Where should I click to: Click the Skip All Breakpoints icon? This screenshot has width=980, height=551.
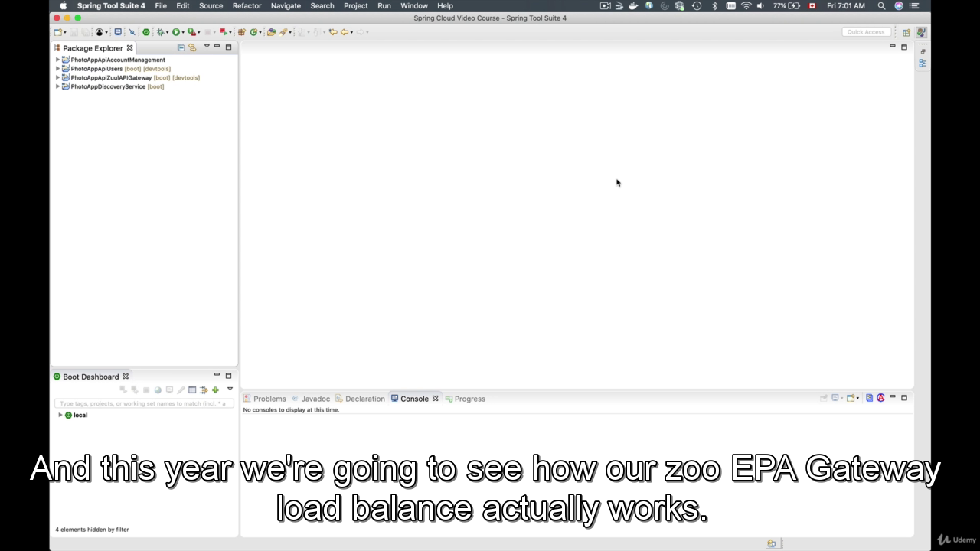(x=132, y=32)
